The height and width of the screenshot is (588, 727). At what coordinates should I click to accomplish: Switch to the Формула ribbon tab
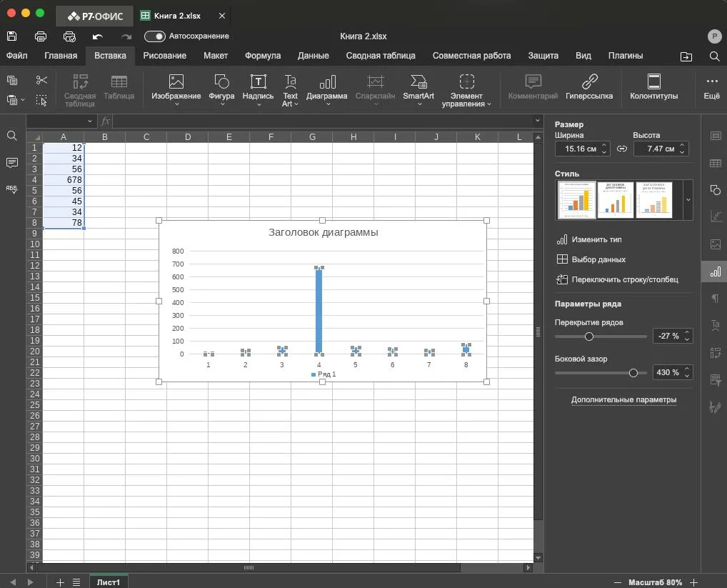click(262, 56)
